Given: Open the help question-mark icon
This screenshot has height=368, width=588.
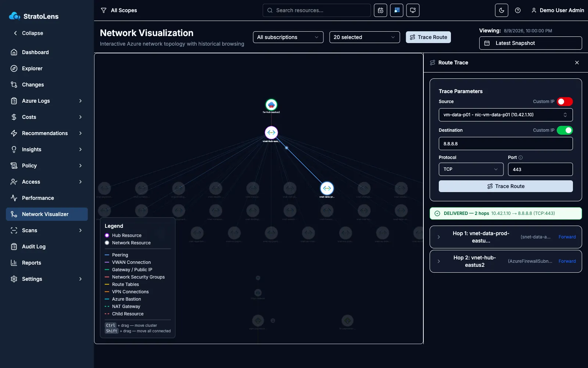Looking at the screenshot, I should pos(518,10).
